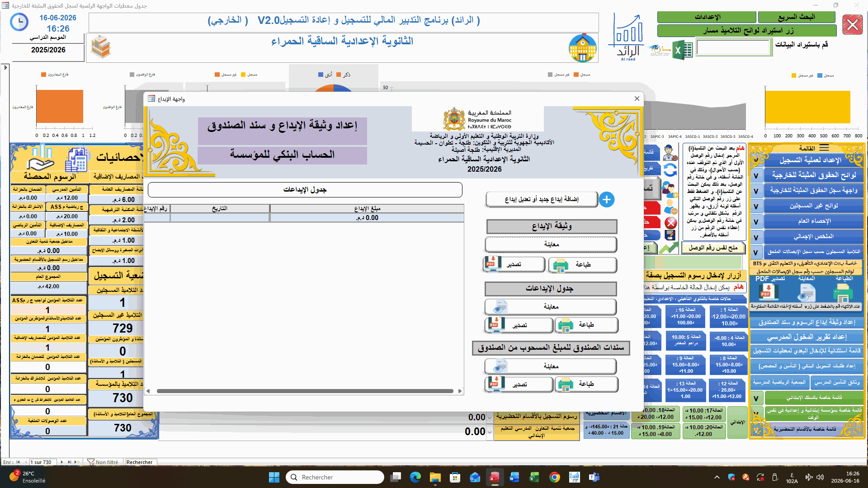
Task: Select fee tile الحالة 16
Action: click(x=685, y=316)
